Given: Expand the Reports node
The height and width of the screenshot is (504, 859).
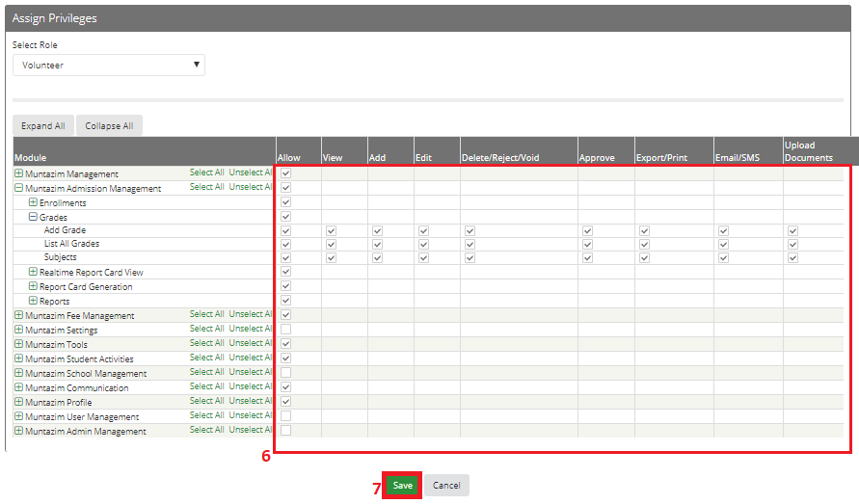Looking at the screenshot, I should [33, 301].
